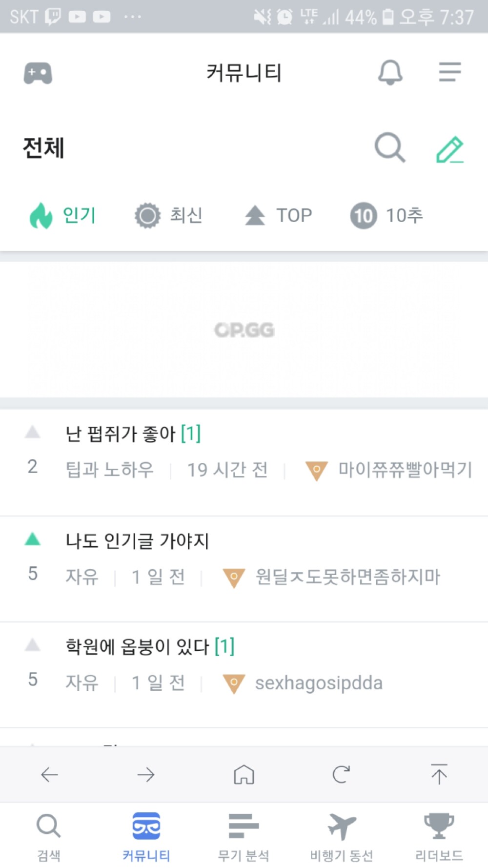
Task: Go forward with the right arrow
Action: (x=146, y=774)
